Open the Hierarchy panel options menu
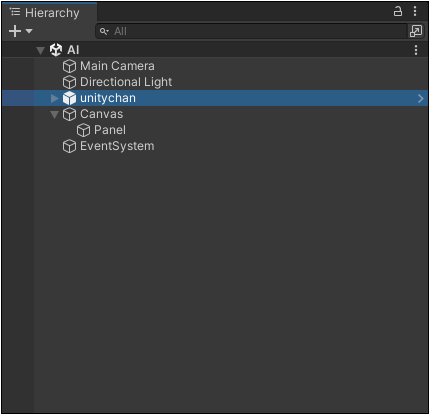This screenshot has height=415, width=430. [415, 11]
